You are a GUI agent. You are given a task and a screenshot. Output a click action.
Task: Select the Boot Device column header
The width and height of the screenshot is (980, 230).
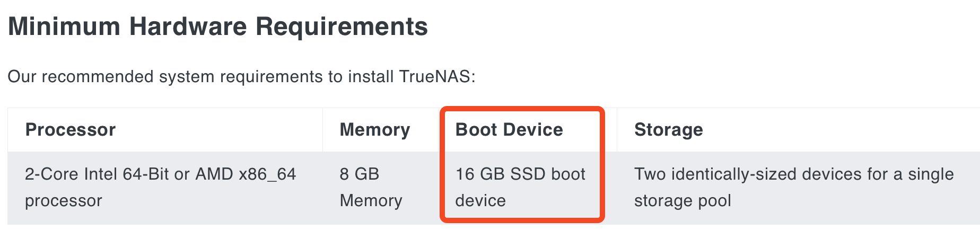click(x=509, y=130)
